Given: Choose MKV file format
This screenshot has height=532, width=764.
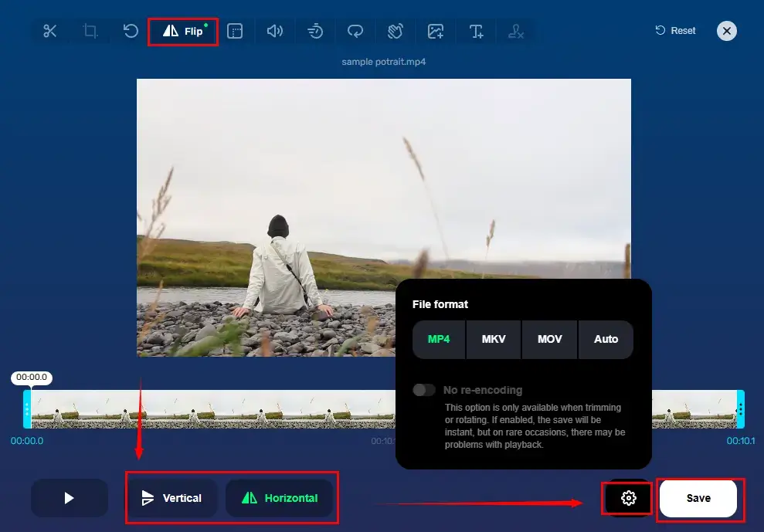Looking at the screenshot, I should click(494, 339).
